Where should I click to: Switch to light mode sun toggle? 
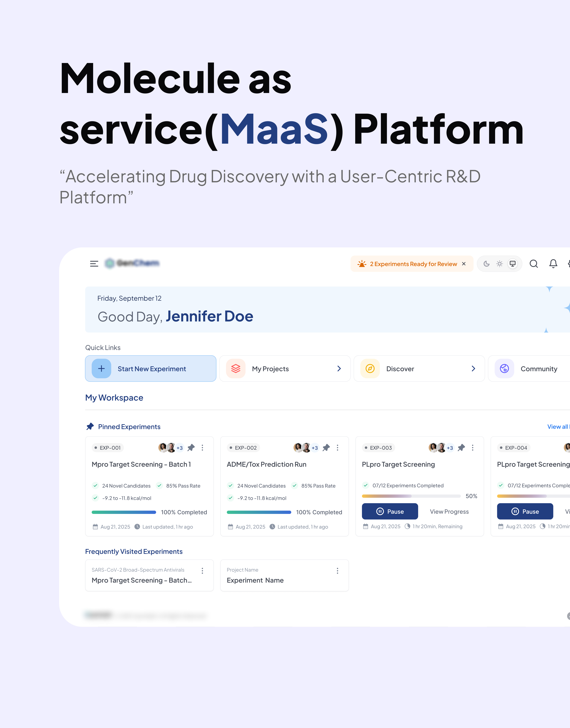[499, 264]
